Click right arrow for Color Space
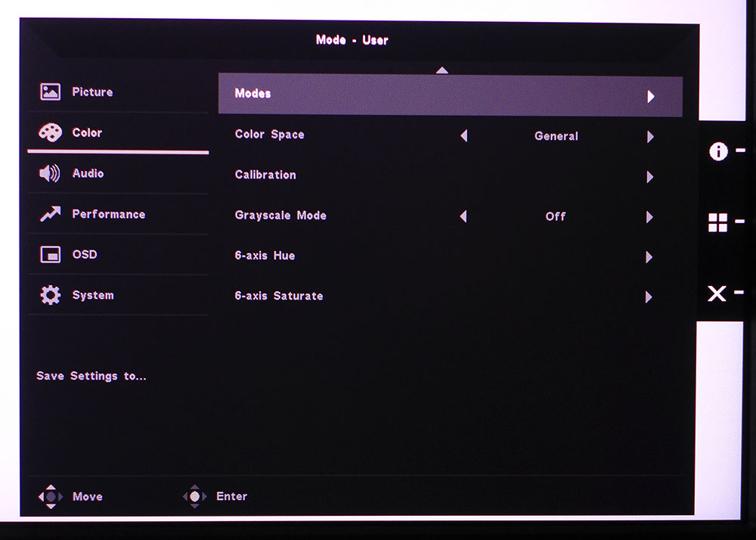The width and height of the screenshot is (756, 540). point(650,137)
